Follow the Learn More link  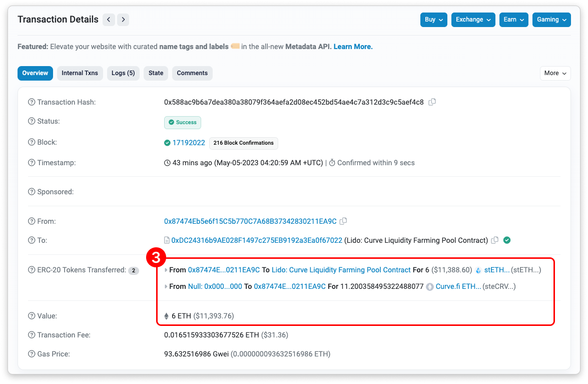(x=353, y=47)
